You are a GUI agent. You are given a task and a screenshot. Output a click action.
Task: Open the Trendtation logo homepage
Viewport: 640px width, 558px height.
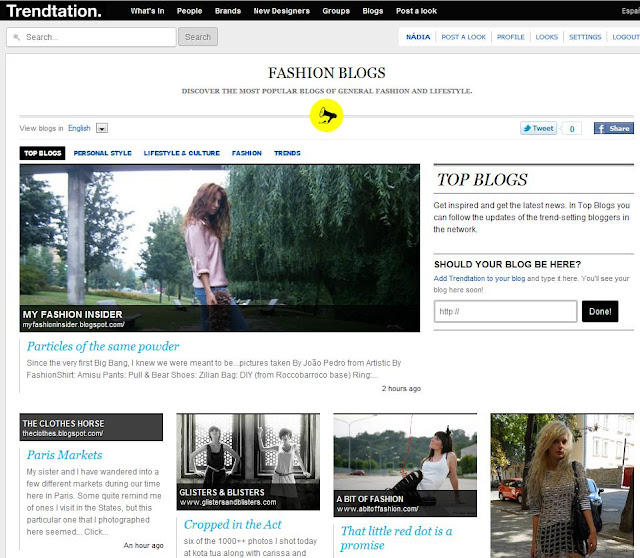click(x=54, y=11)
